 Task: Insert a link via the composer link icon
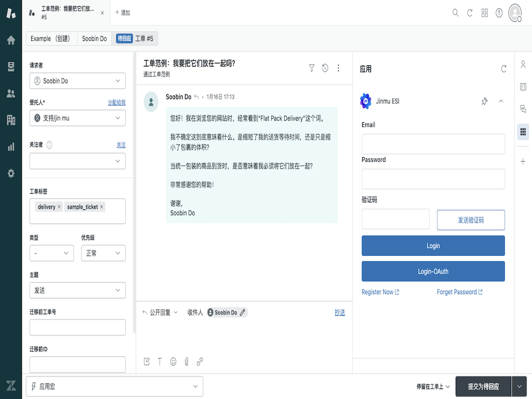click(x=199, y=362)
